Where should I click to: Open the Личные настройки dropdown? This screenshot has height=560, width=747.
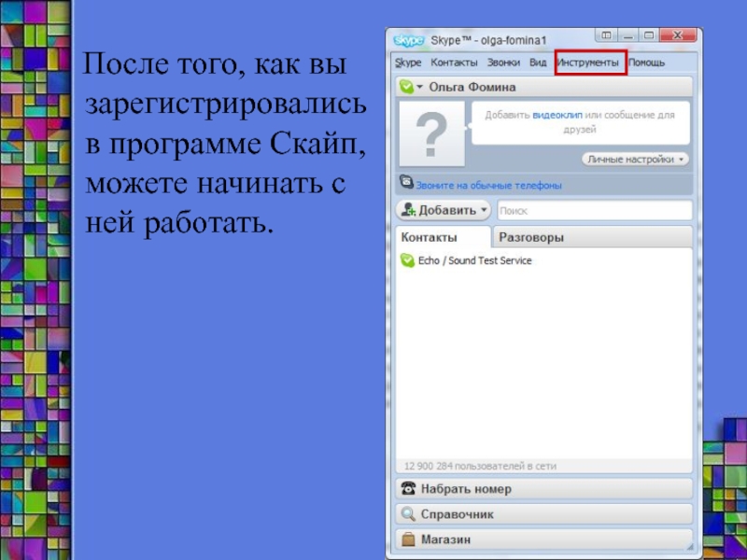click(636, 159)
